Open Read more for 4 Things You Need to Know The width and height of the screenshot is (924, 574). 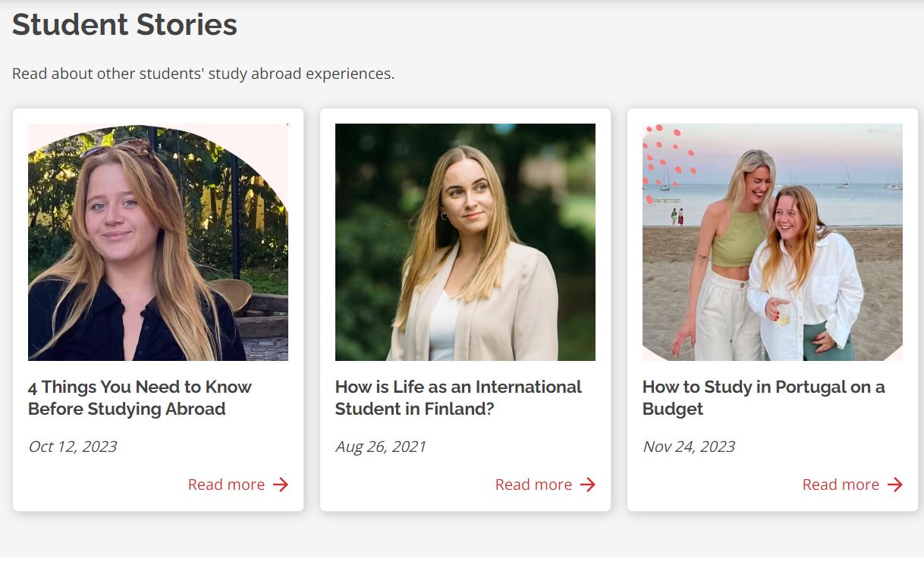pos(226,485)
